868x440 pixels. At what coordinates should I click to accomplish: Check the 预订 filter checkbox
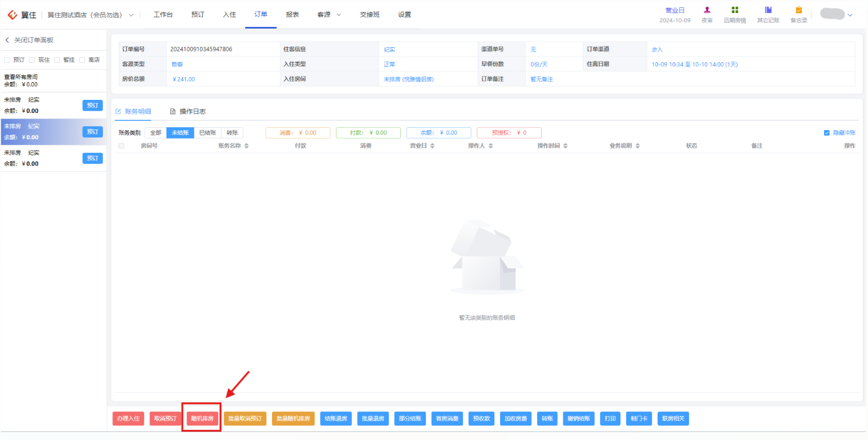click(7, 59)
